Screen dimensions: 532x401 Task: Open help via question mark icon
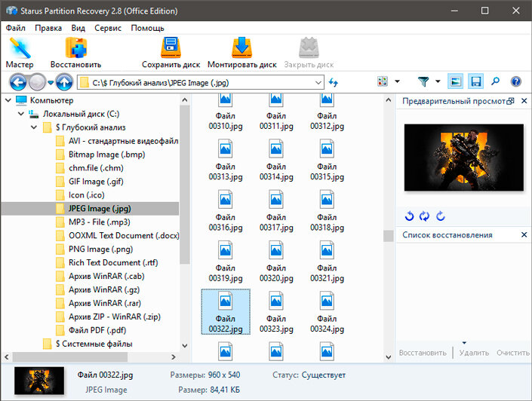(515, 81)
